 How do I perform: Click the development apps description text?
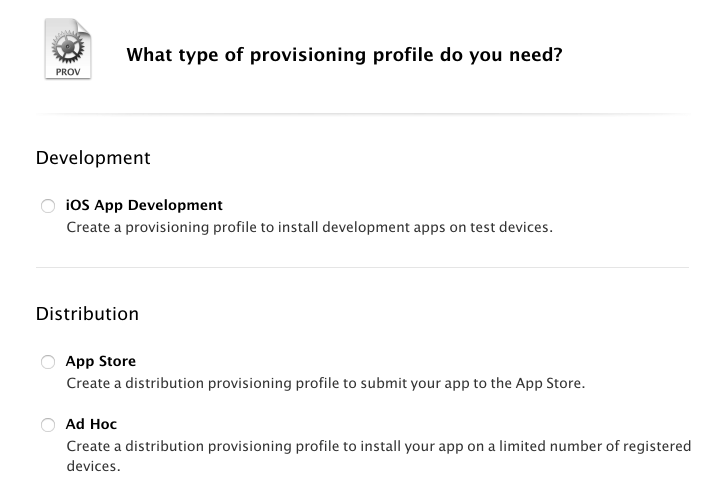coord(309,227)
